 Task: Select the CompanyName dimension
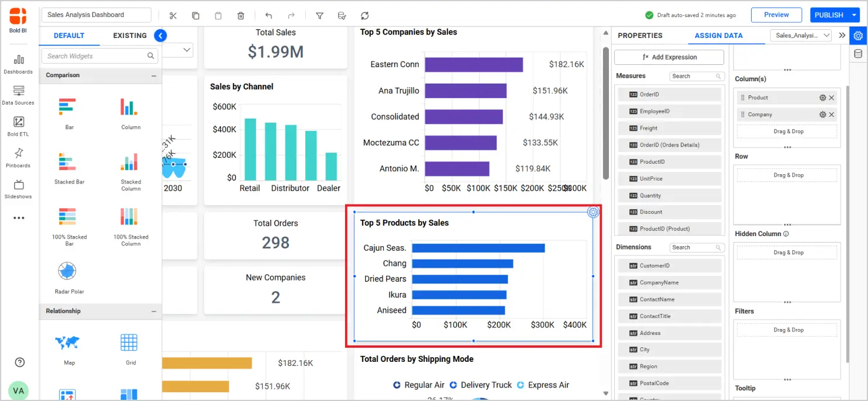point(669,282)
